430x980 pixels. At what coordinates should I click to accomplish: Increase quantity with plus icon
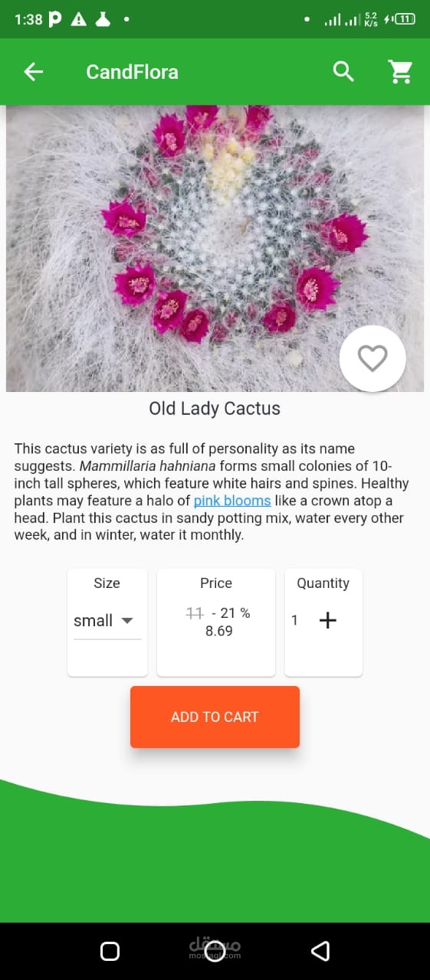tap(327, 620)
